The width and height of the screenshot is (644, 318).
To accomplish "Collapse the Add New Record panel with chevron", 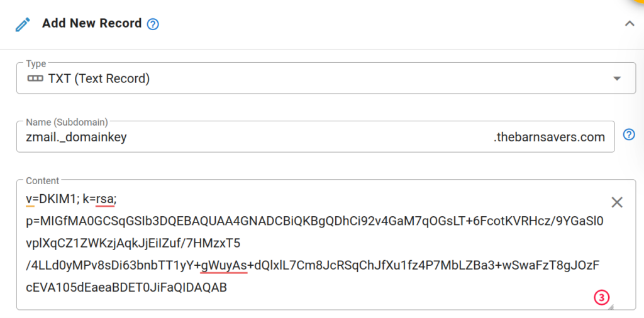I will (x=629, y=24).
